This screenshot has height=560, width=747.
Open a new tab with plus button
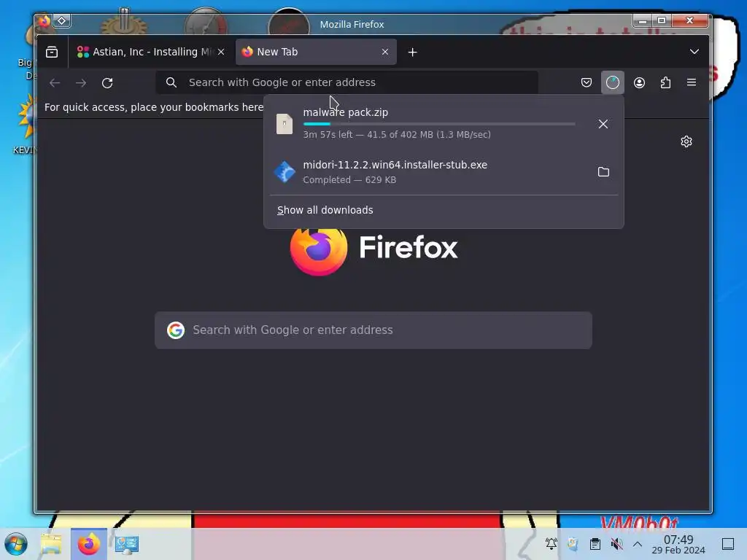(413, 52)
